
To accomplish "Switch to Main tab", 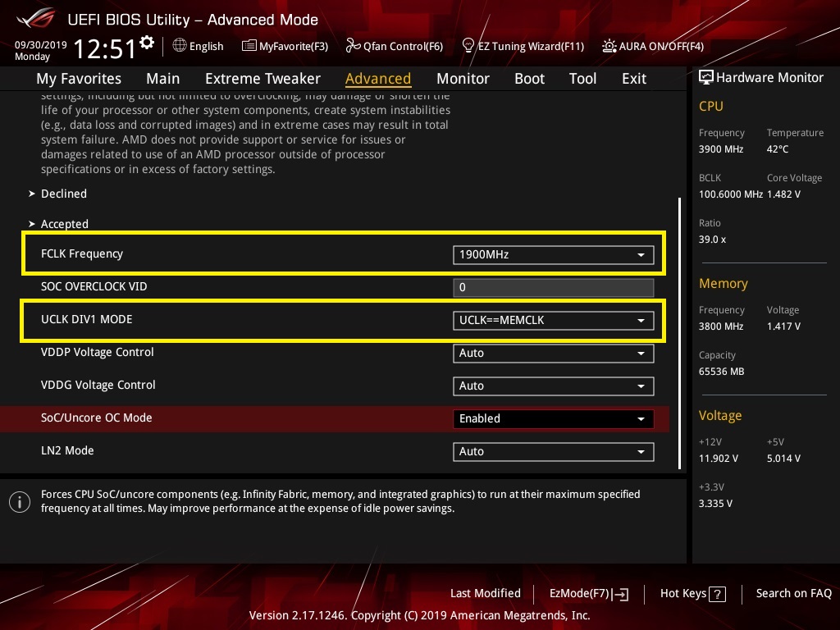I will [163, 79].
